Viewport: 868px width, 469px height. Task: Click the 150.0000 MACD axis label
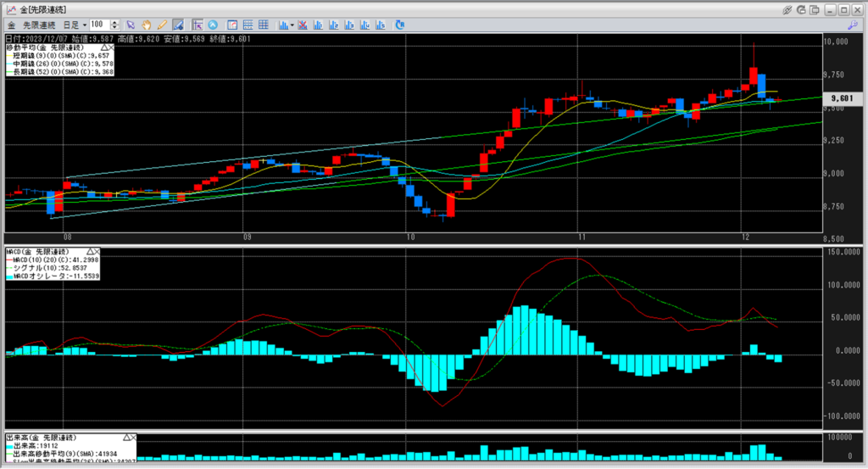(x=843, y=252)
